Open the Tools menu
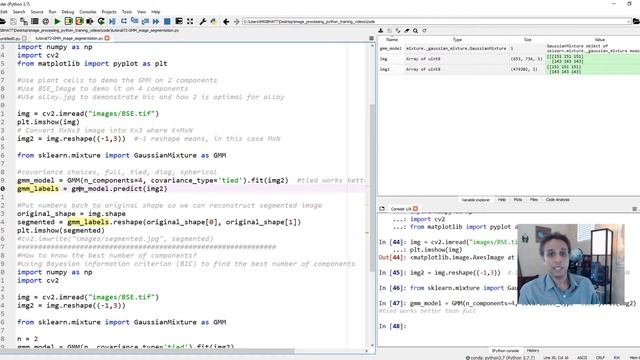Viewport: 640px width, 360px height. (x=127, y=12)
